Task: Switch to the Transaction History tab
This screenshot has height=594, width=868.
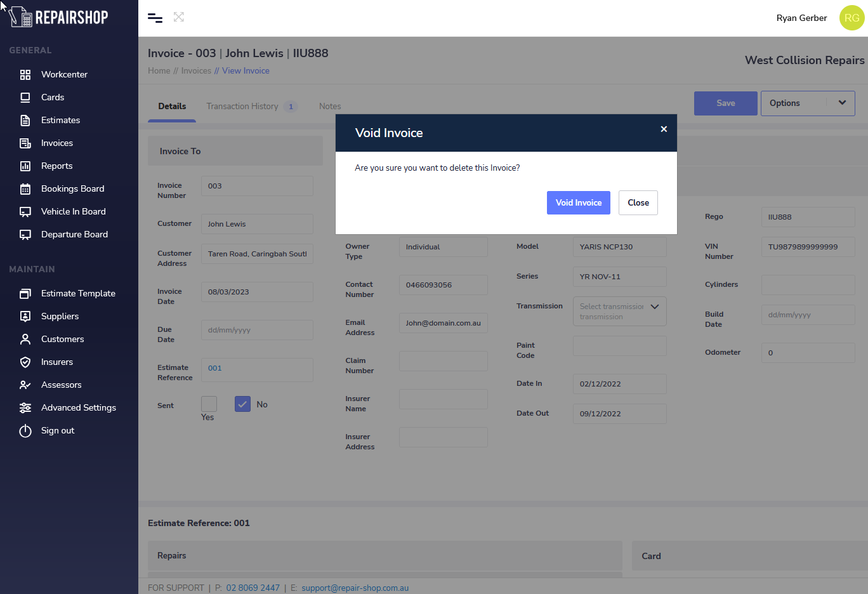Action: pyautogui.click(x=242, y=107)
